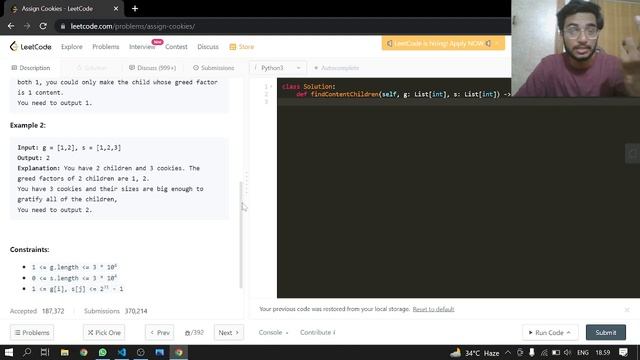Open the Python3 language dropdown
The image size is (640, 360).
(277, 68)
